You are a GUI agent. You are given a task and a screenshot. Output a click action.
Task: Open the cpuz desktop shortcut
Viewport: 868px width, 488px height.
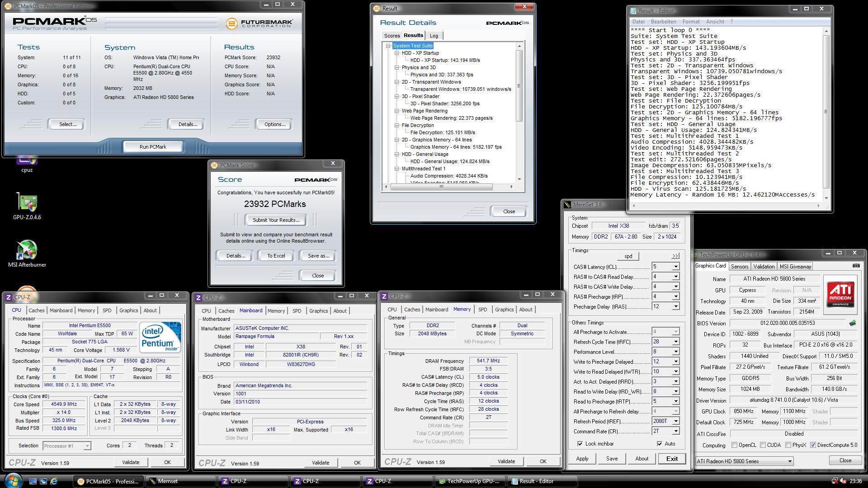(x=27, y=164)
